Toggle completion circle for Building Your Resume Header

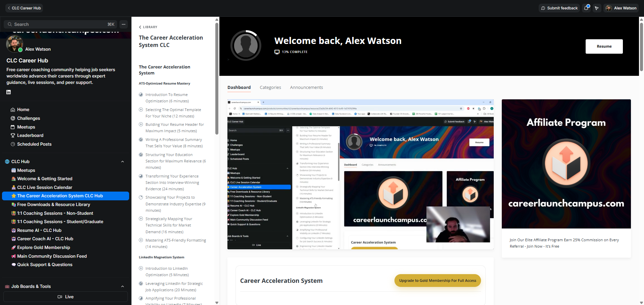141,124
